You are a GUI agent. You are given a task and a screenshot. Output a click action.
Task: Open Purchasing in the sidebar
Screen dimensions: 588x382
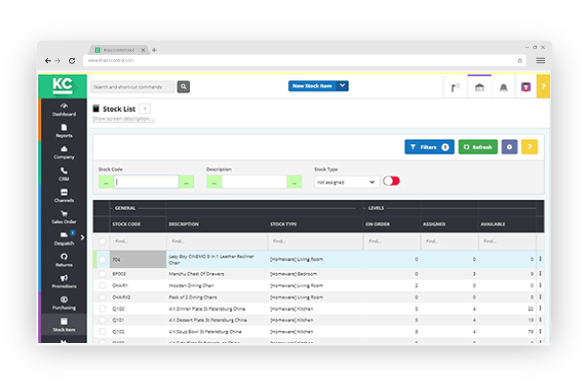click(64, 303)
